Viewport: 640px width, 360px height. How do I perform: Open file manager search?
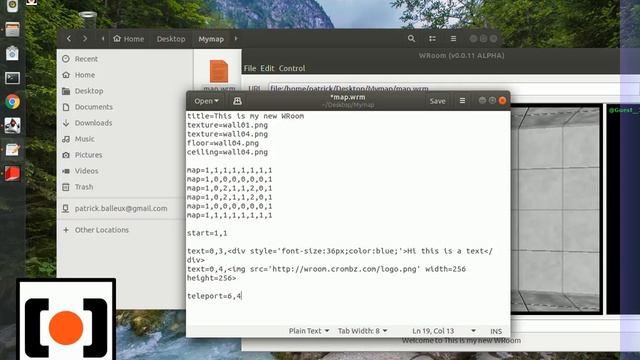coord(411,39)
